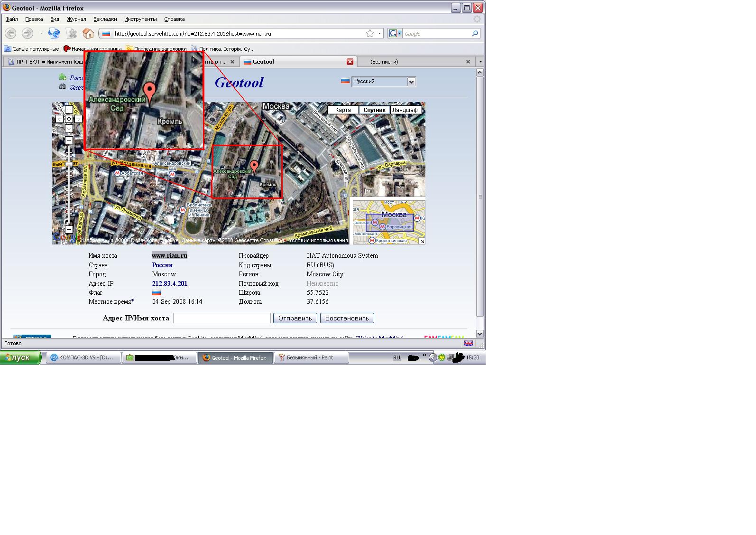756x535 pixels.
Task: Pan the map right with arrow button
Action: pos(78,119)
